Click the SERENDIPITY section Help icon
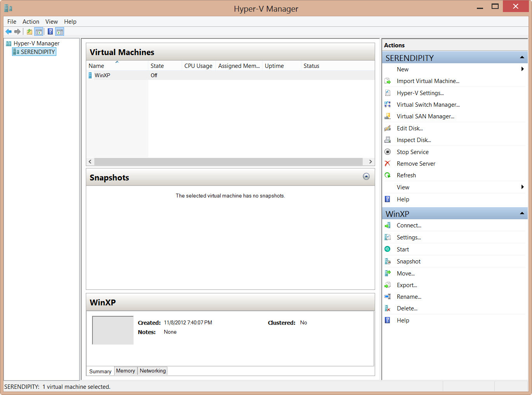The width and height of the screenshot is (532, 395). (388, 199)
